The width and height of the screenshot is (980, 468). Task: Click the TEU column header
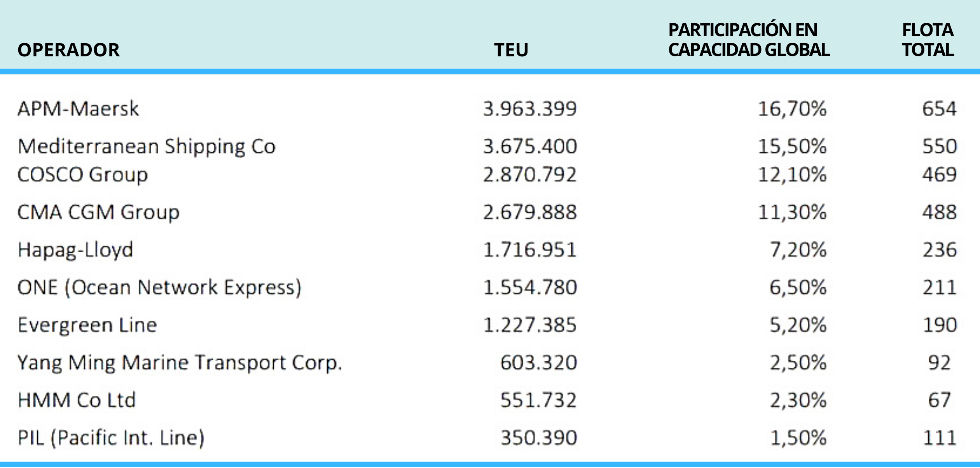pos(511,50)
